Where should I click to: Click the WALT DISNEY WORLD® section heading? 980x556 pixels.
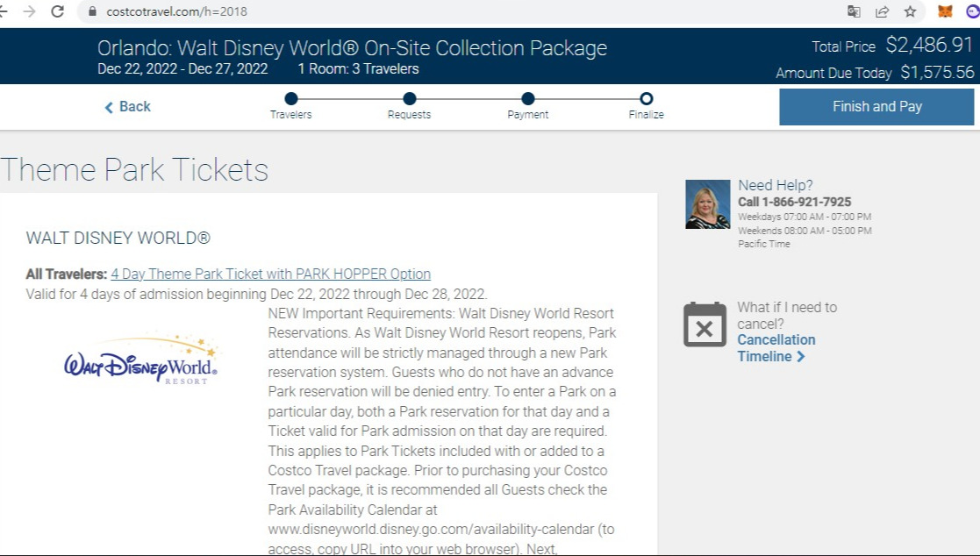(118, 238)
